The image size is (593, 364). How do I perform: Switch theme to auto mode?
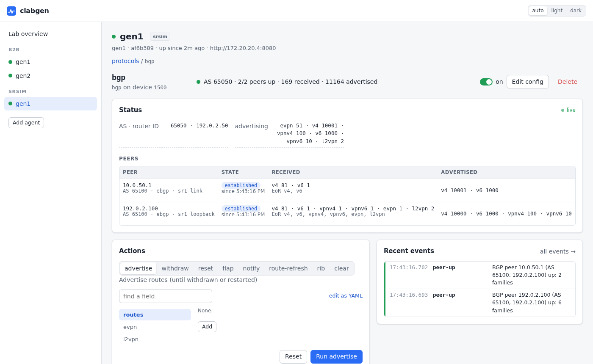pos(538,11)
